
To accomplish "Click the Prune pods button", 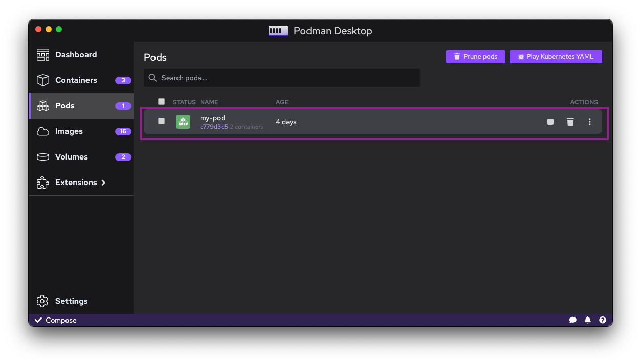I will click(475, 56).
